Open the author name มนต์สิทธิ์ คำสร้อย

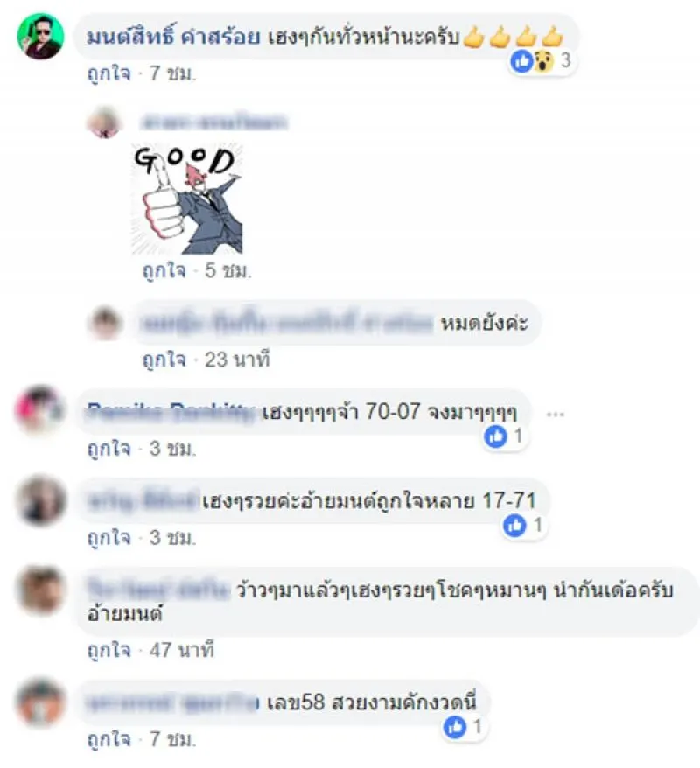(x=173, y=38)
